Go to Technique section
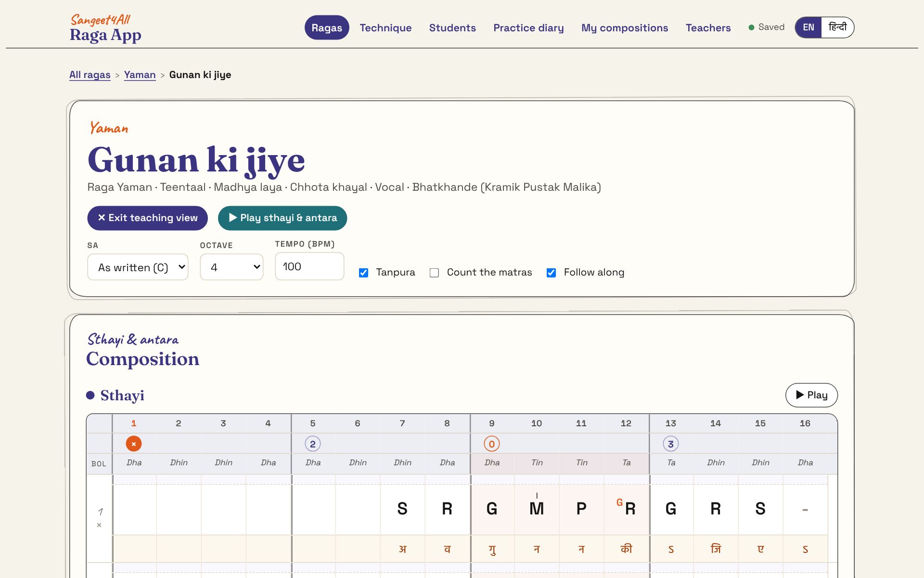This screenshot has height=578, width=924. [x=385, y=27]
